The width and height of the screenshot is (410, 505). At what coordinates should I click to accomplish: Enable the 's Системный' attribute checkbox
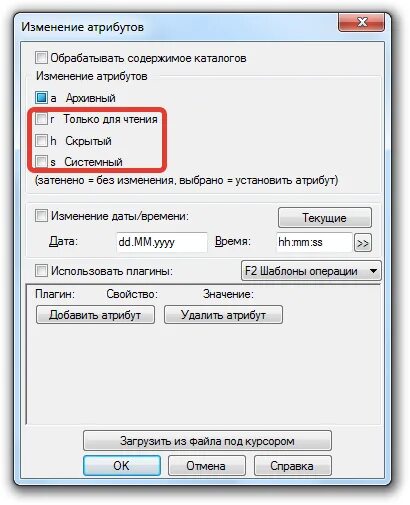coord(41,162)
